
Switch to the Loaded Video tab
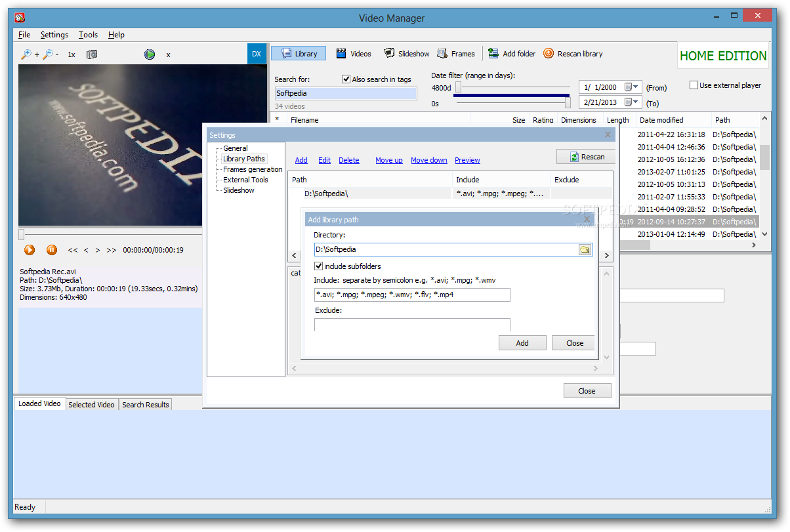[x=39, y=404]
